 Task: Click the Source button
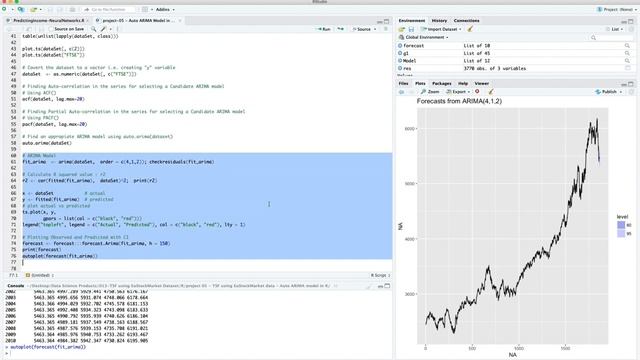pyautogui.click(x=362, y=29)
